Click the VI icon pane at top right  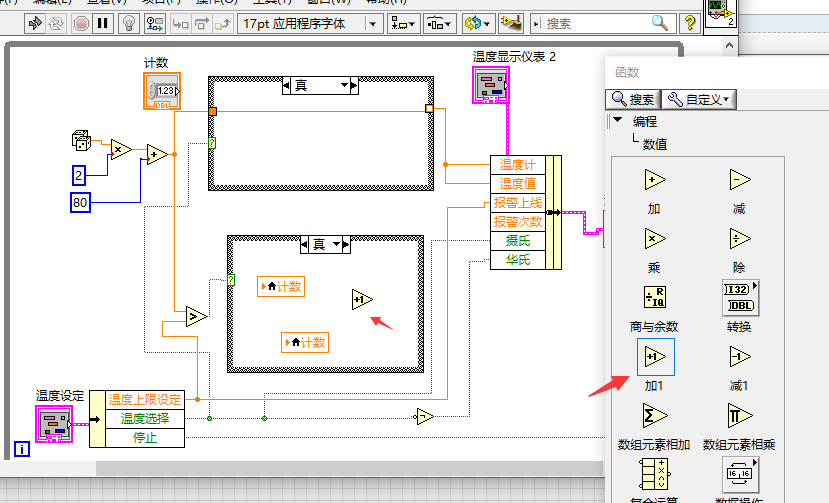click(x=721, y=13)
